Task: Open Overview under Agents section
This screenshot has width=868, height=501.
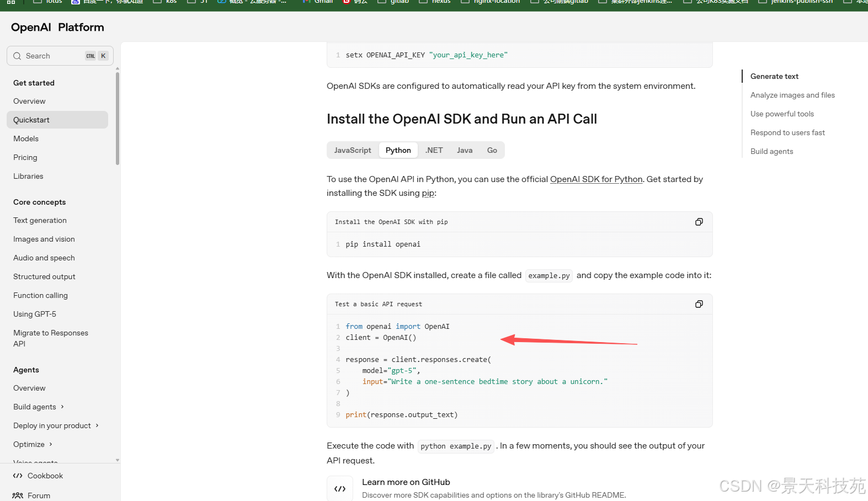Action: point(57,388)
